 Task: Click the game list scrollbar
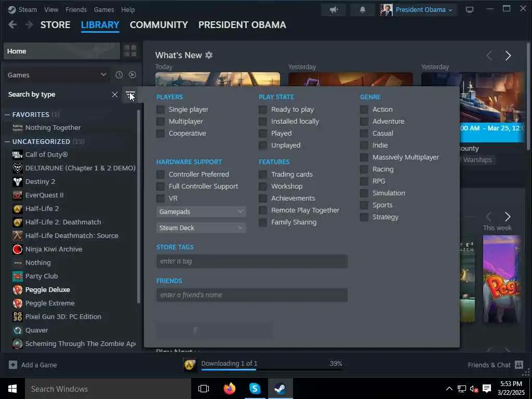click(138, 206)
